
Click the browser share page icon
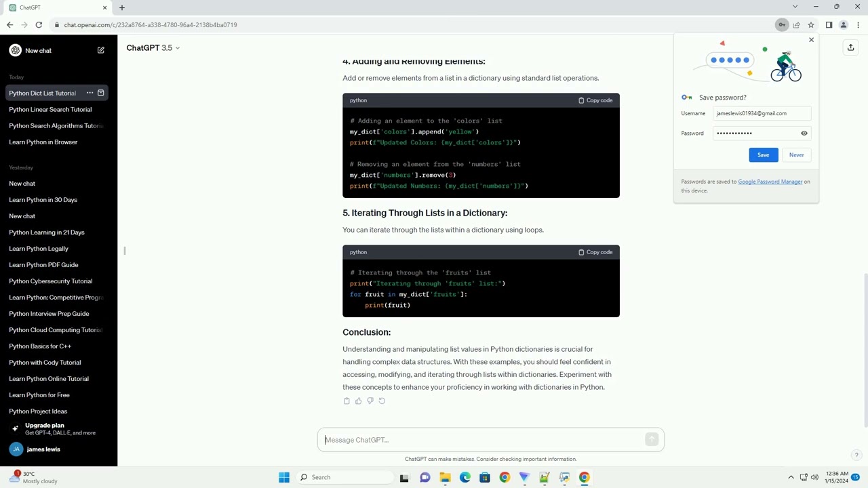(x=796, y=25)
